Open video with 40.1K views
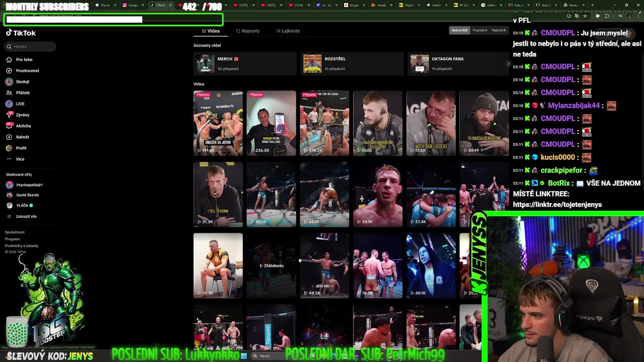Image resolution: width=644 pixels, height=362 pixels. (x=431, y=265)
